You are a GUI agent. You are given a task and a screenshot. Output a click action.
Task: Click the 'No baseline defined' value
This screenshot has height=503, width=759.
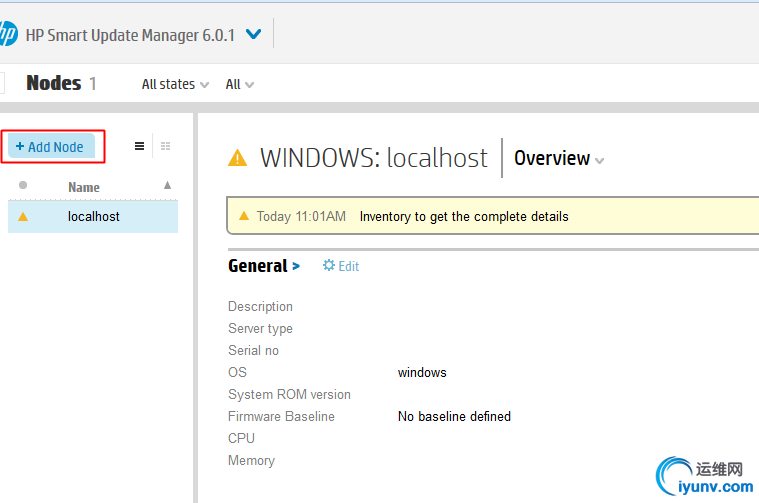pos(454,416)
